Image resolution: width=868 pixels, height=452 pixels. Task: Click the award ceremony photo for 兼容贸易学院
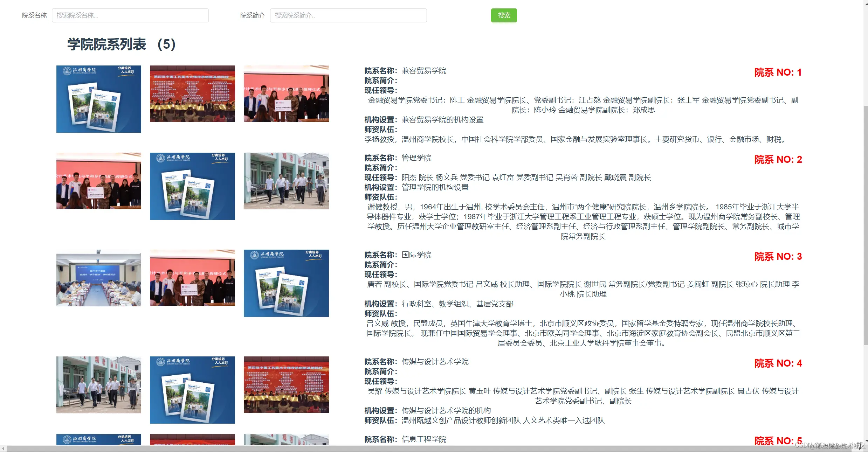[286, 93]
